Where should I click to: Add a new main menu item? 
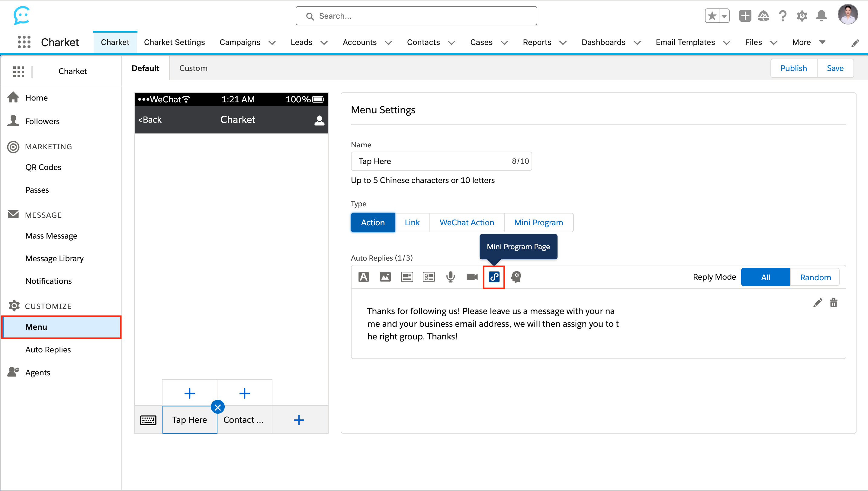point(299,420)
